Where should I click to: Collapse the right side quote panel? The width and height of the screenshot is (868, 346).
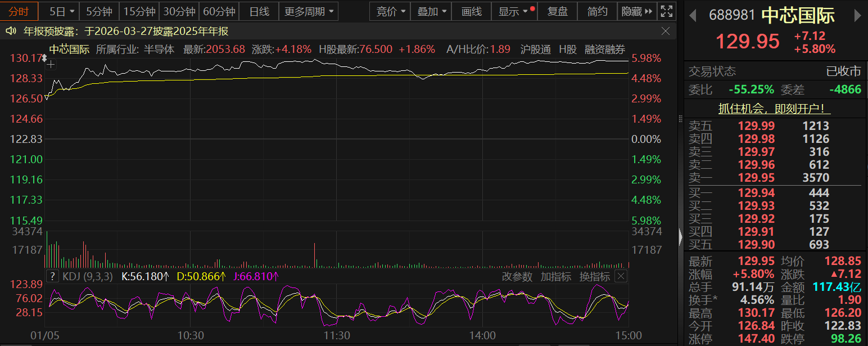680,234
